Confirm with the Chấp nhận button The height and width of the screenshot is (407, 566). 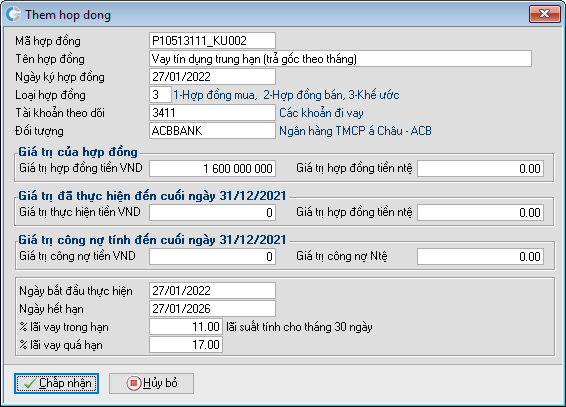pyautogui.click(x=57, y=383)
